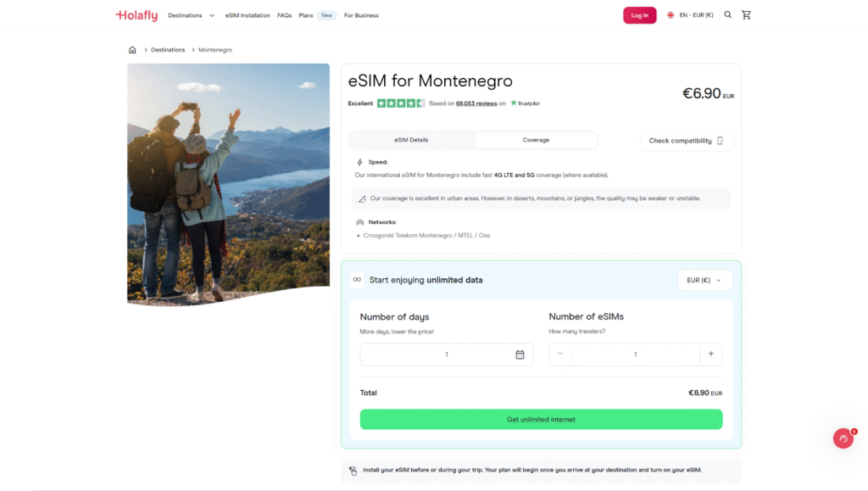Click the search magnifier icon
This screenshot has height=491, width=868.
726,14
